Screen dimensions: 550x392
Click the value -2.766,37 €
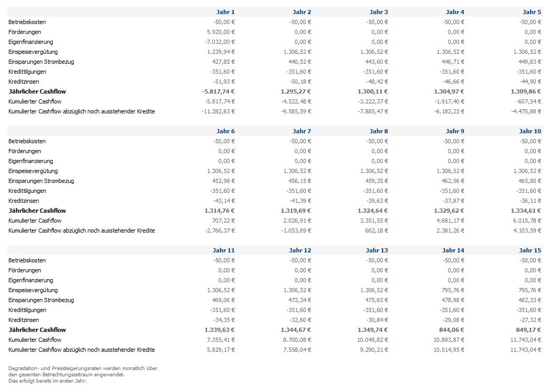point(220,230)
